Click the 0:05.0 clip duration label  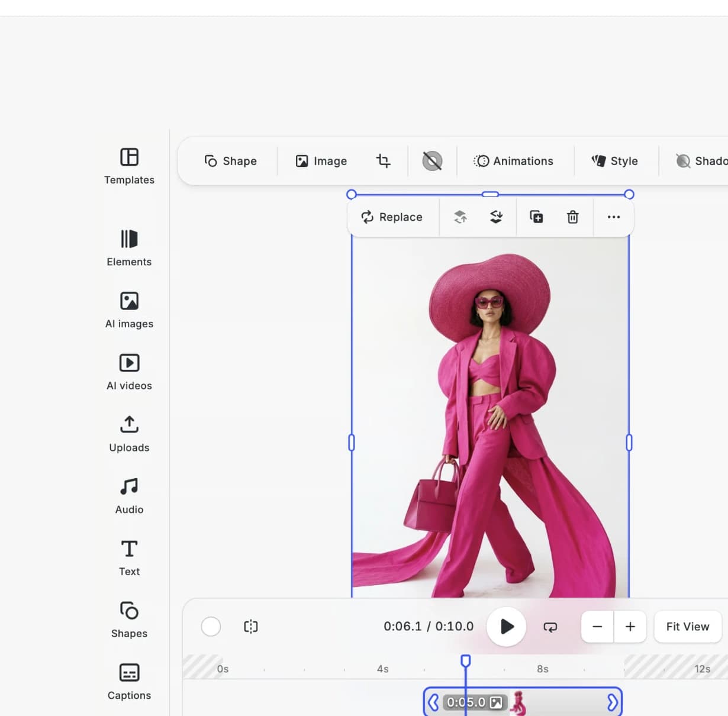pyautogui.click(x=466, y=702)
